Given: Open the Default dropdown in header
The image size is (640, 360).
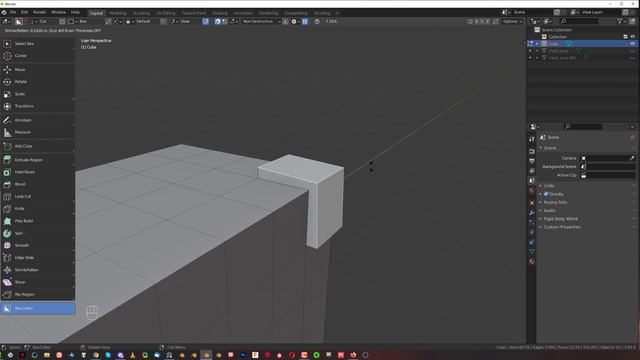Looking at the screenshot, I should [142, 21].
